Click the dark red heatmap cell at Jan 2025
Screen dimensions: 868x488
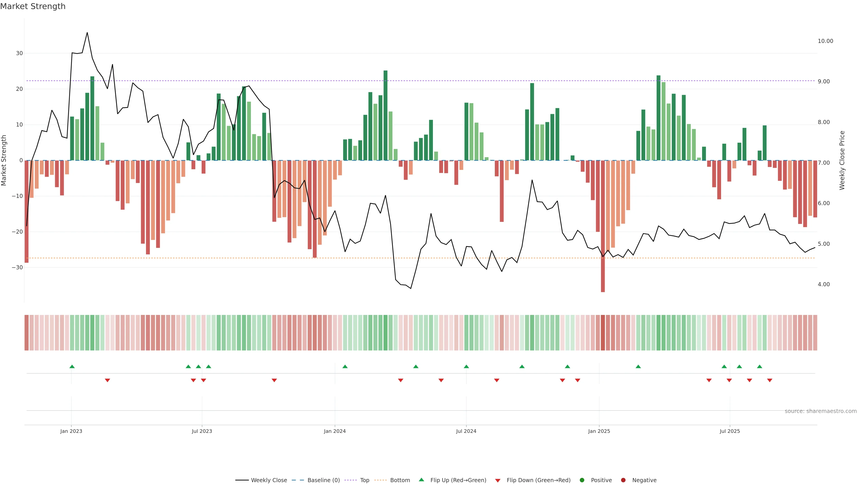[x=603, y=333]
